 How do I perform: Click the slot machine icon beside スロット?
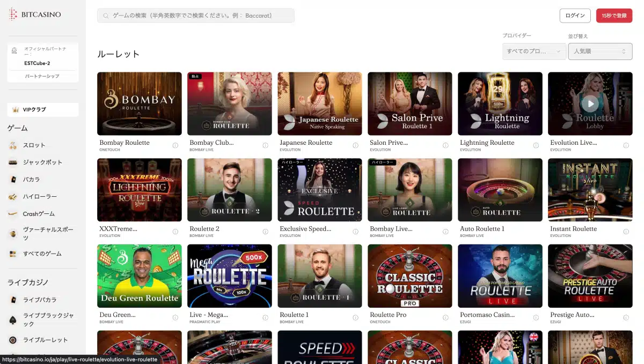coord(13,145)
